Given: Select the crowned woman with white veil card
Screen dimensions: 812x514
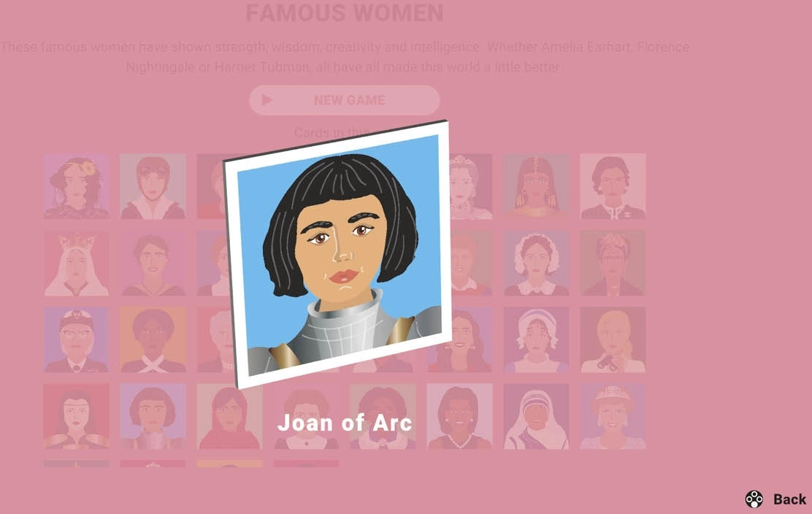Looking at the screenshot, I should coord(76,263).
